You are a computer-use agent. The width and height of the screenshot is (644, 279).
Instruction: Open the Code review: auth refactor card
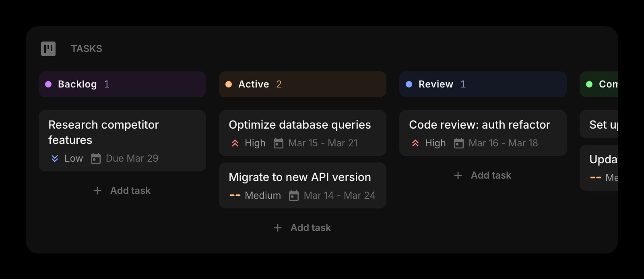[x=483, y=133]
